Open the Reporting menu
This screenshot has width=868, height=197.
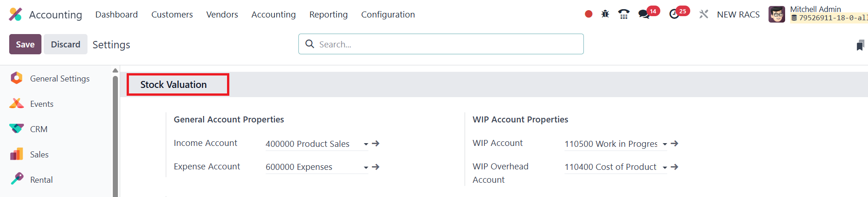click(328, 15)
